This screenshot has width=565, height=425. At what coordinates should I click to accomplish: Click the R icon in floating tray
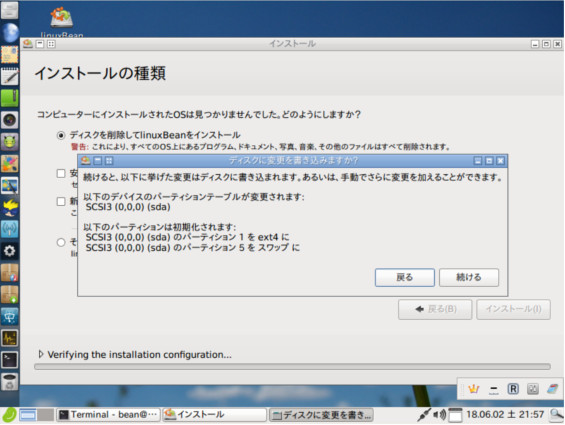(513, 389)
